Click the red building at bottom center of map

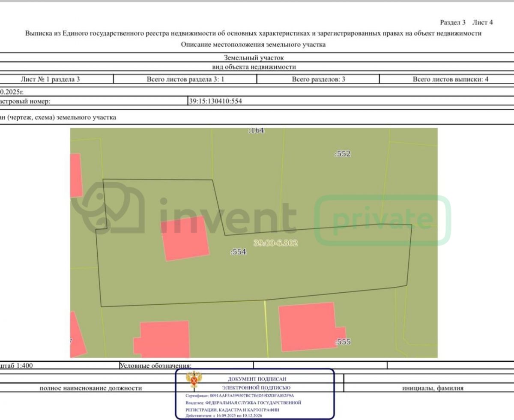click(x=164, y=339)
